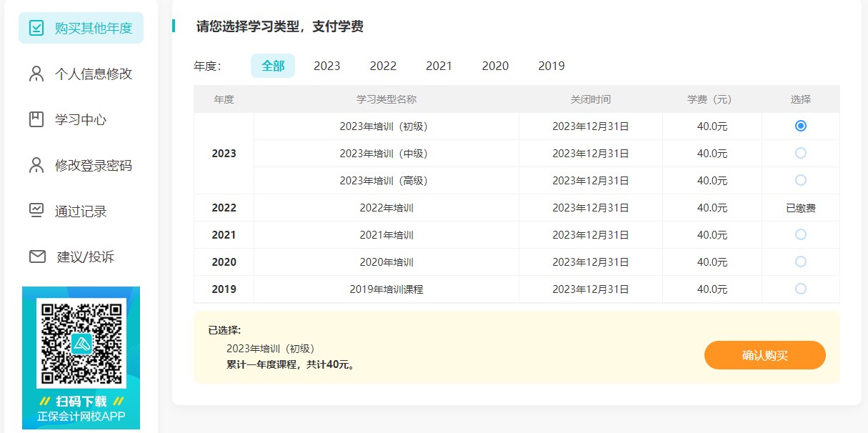868x433 pixels.
Task: Click the 年度 column header in table
Action: (224, 99)
